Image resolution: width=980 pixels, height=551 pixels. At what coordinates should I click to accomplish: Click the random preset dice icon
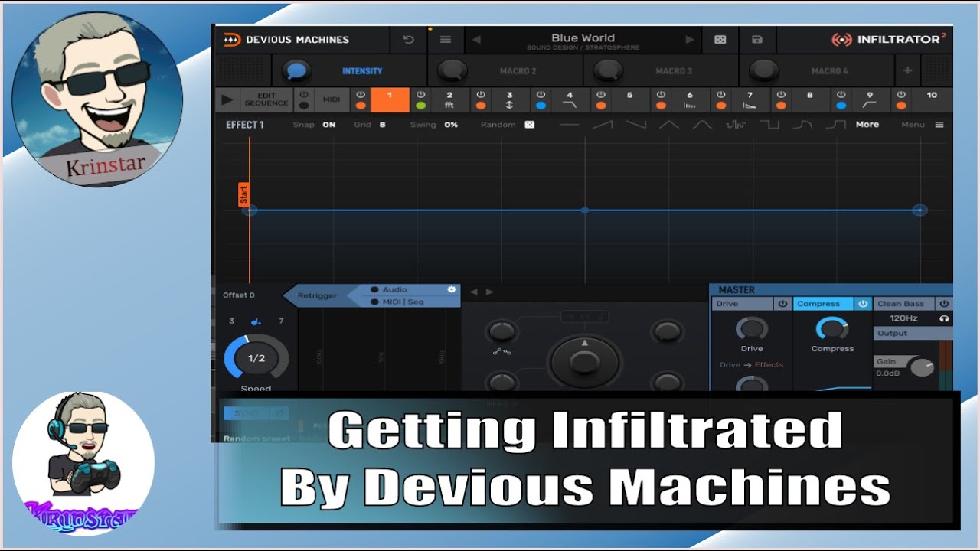[x=720, y=40]
